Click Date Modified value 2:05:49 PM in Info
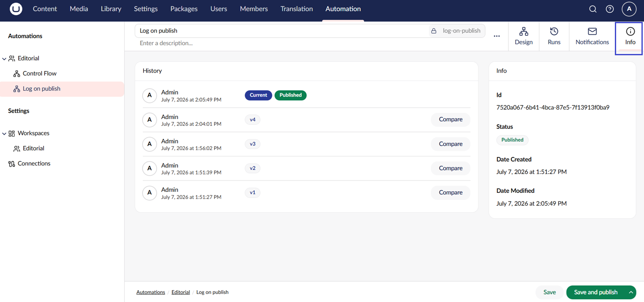The width and height of the screenshot is (644, 302). pyautogui.click(x=532, y=203)
